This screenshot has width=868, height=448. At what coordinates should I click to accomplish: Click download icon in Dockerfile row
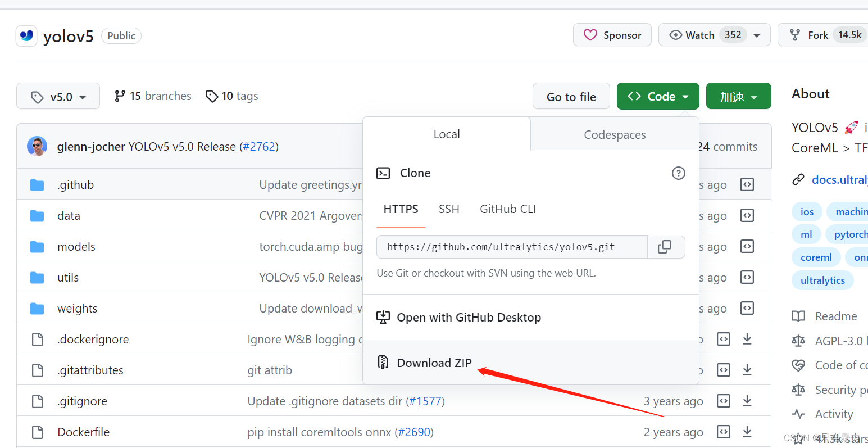[747, 432]
